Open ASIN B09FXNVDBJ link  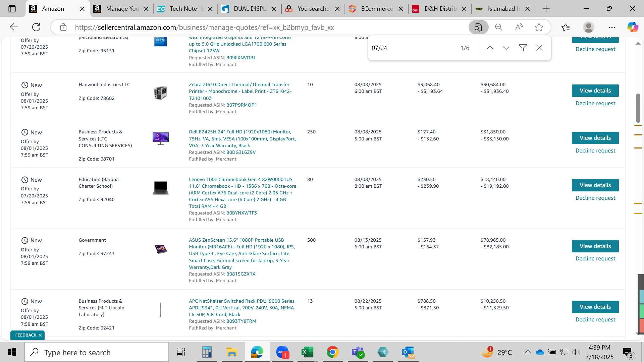tap(240, 58)
